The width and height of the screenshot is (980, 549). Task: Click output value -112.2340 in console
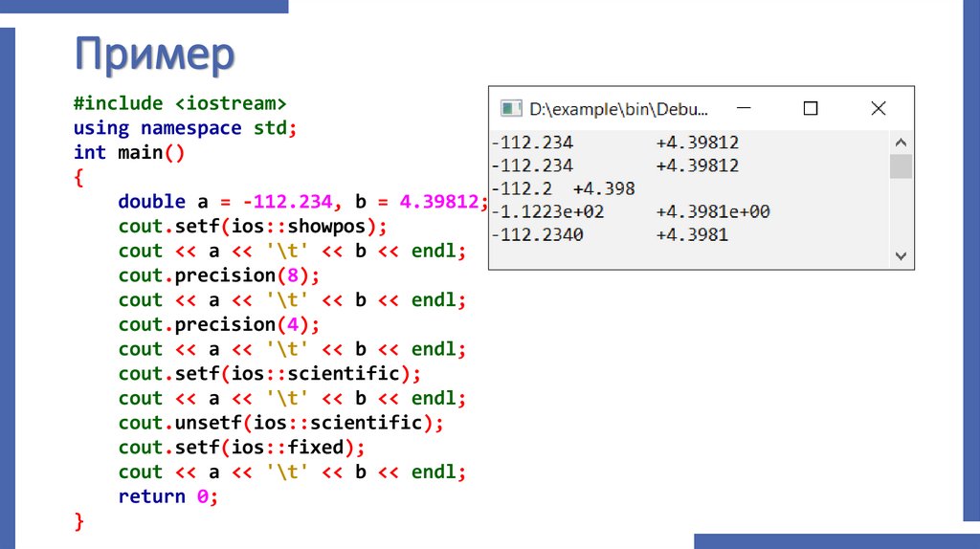(x=537, y=235)
